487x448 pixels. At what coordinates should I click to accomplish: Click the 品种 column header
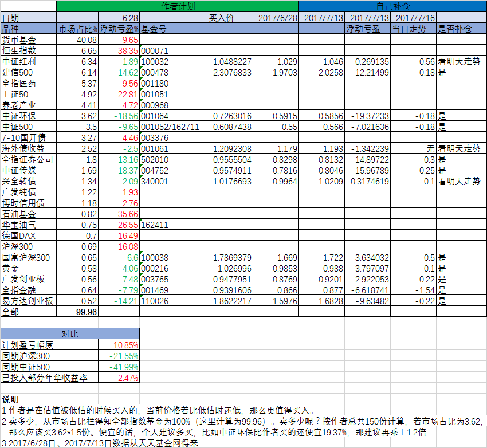tap(28, 29)
